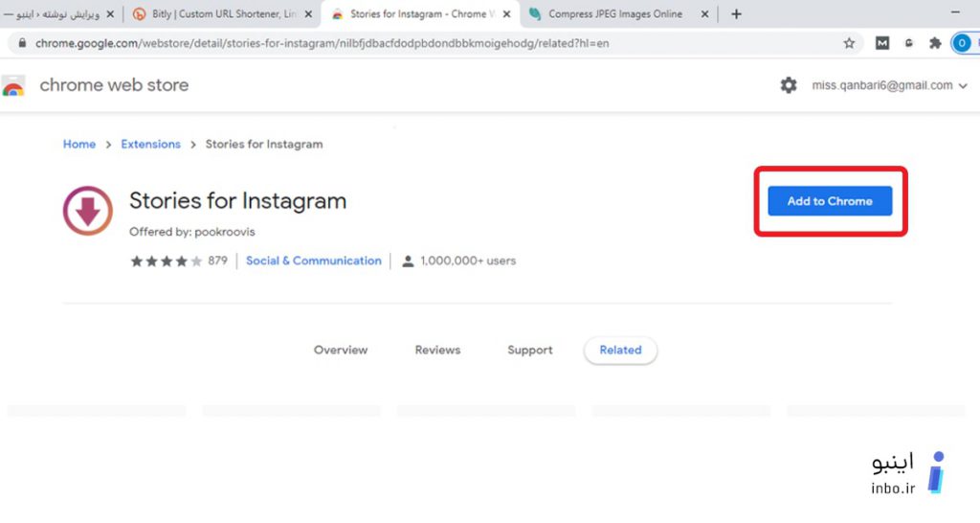
Task: Click the Stories for Instagram heading
Action: point(237,201)
